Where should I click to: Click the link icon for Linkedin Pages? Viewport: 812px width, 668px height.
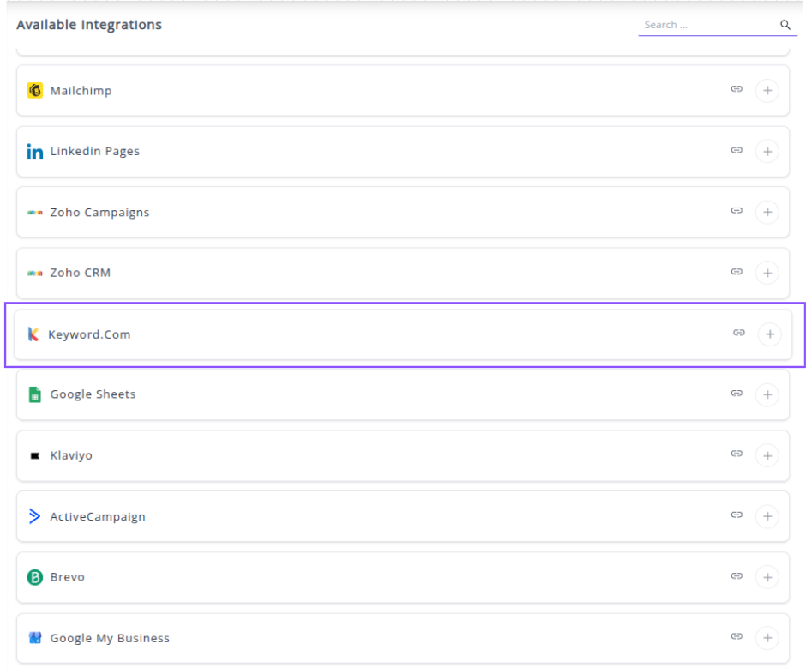[736, 150]
